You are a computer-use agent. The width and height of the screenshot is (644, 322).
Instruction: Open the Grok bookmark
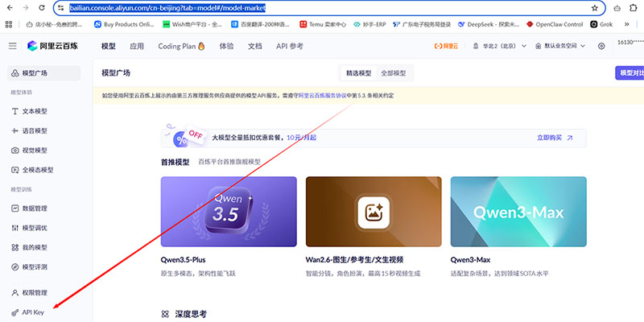coord(601,24)
